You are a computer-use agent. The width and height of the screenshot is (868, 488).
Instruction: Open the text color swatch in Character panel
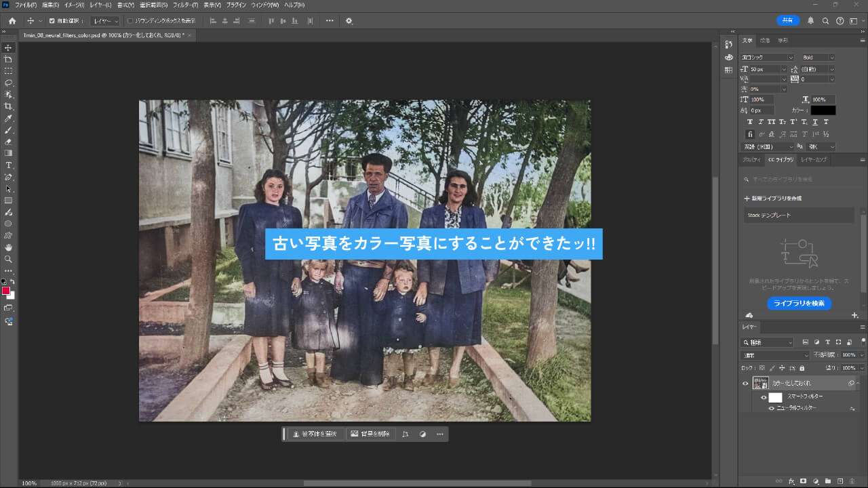pyautogui.click(x=823, y=110)
